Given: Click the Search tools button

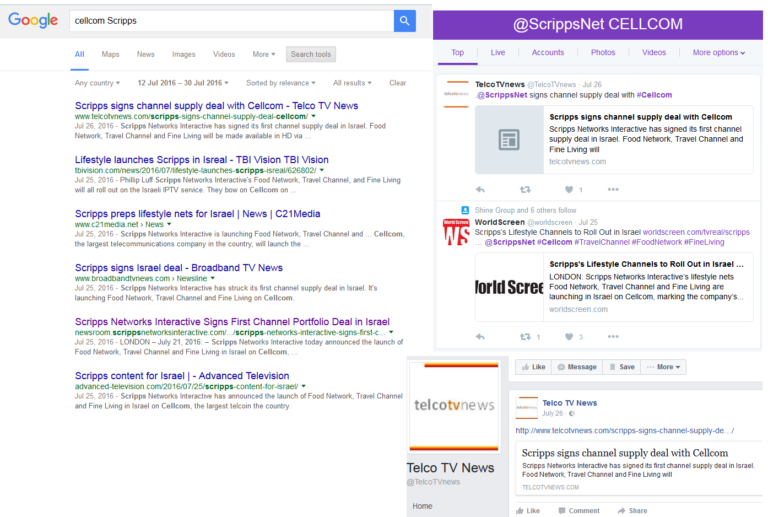Looking at the screenshot, I should coord(310,54).
